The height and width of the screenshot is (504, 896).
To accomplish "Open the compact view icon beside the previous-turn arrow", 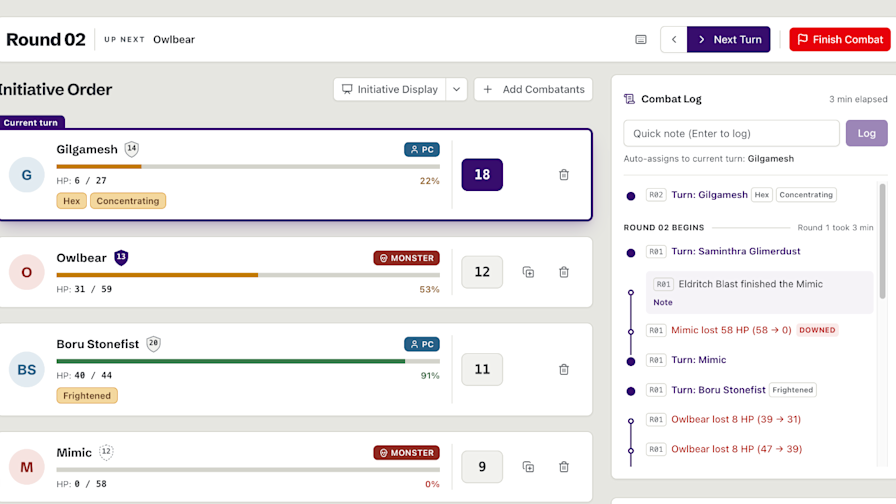I will (641, 39).
